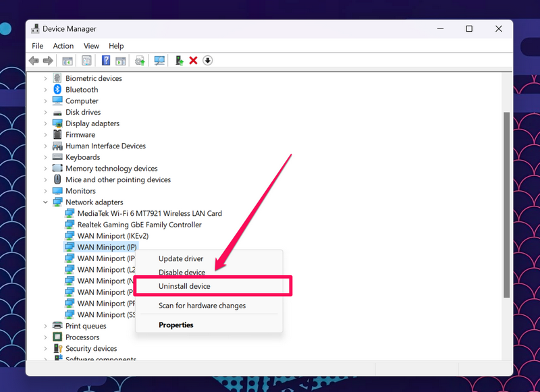Click the Show/Hide Console Tree toolbar icon

pyautogui.click(x=67, y=61)
